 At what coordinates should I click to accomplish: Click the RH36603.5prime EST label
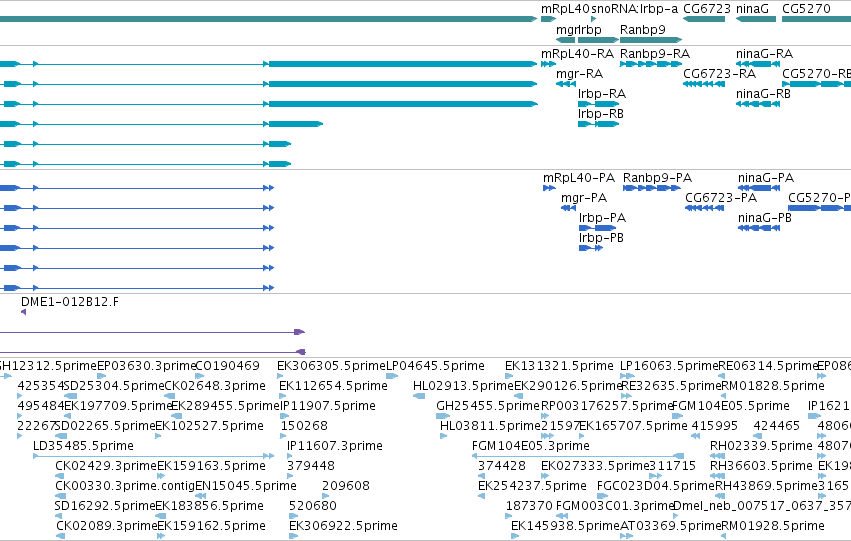point(761,466)
